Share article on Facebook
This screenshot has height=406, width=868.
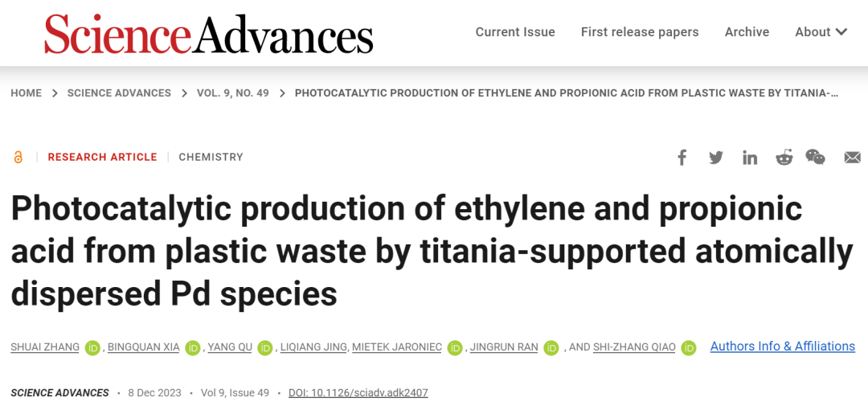682,158
